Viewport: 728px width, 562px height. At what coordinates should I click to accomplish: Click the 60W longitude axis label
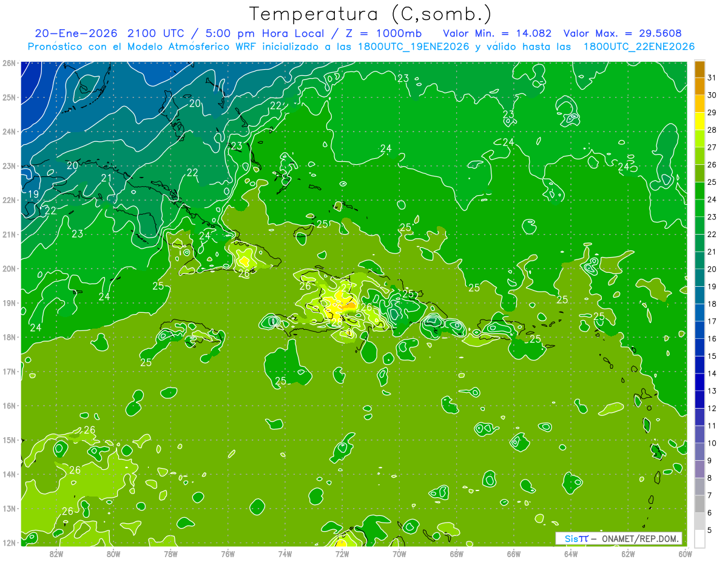click(685, 554)
